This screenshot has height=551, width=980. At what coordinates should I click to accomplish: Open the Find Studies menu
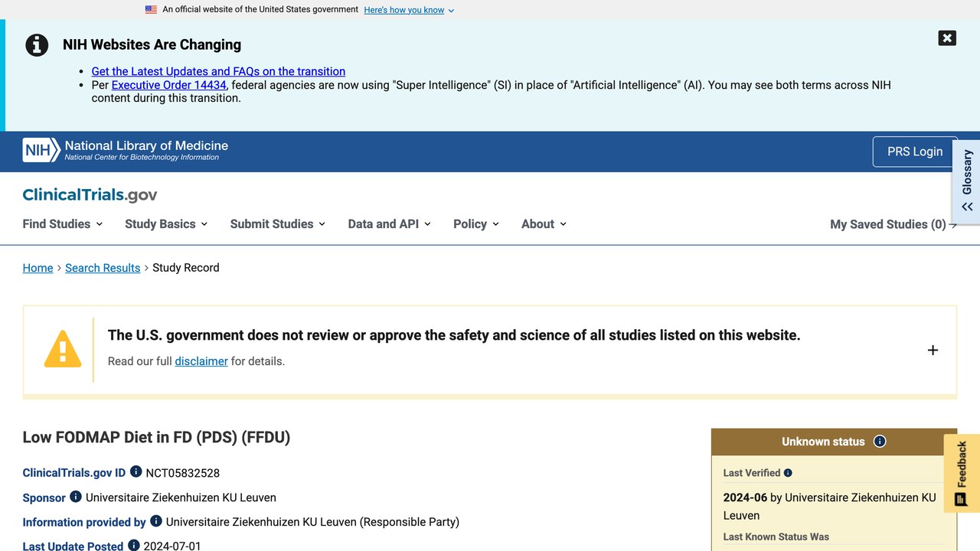(x=63, y=224)
